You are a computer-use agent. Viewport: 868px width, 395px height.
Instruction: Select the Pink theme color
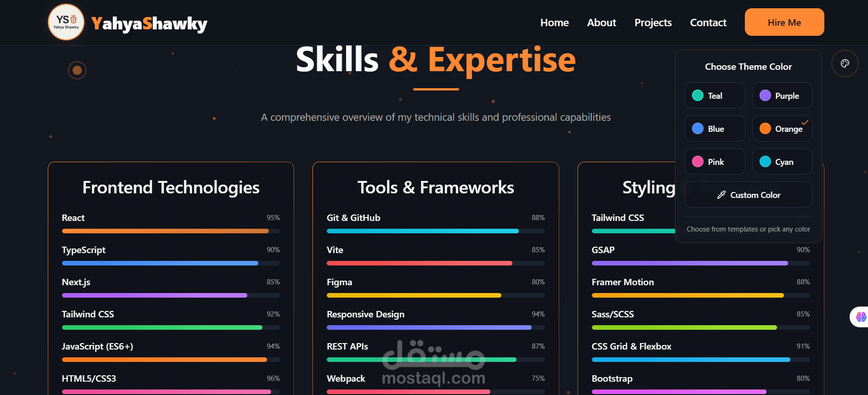tap(715, 162)
